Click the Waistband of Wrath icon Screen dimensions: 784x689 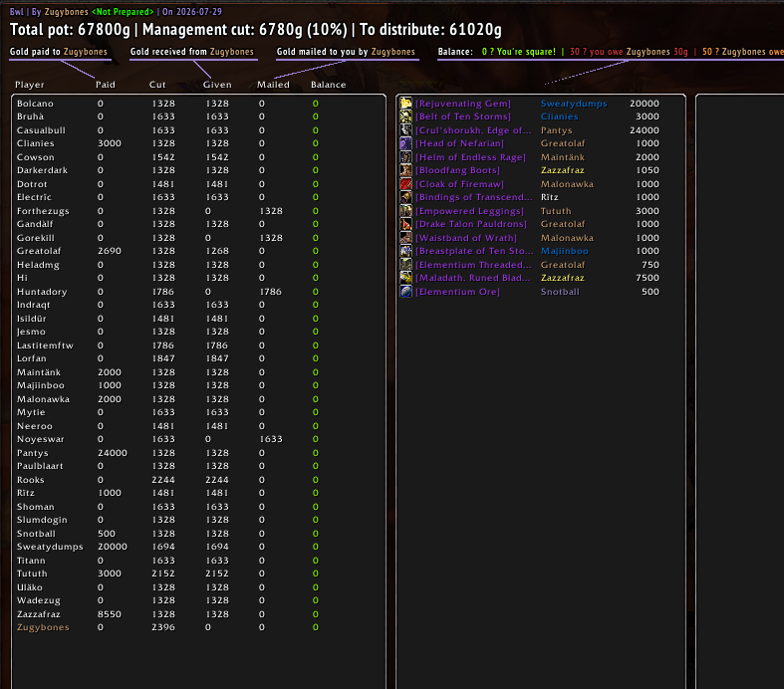click(x=406, y=238)
